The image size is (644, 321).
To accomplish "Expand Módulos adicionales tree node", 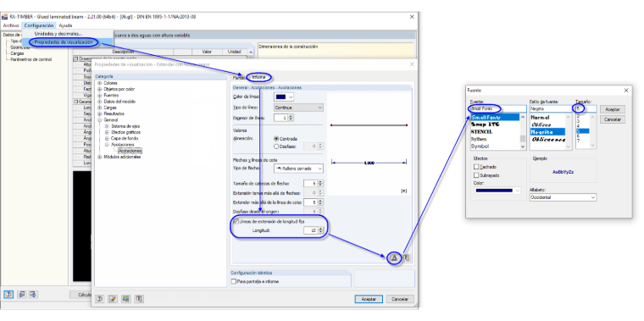I will coord(99,157).
